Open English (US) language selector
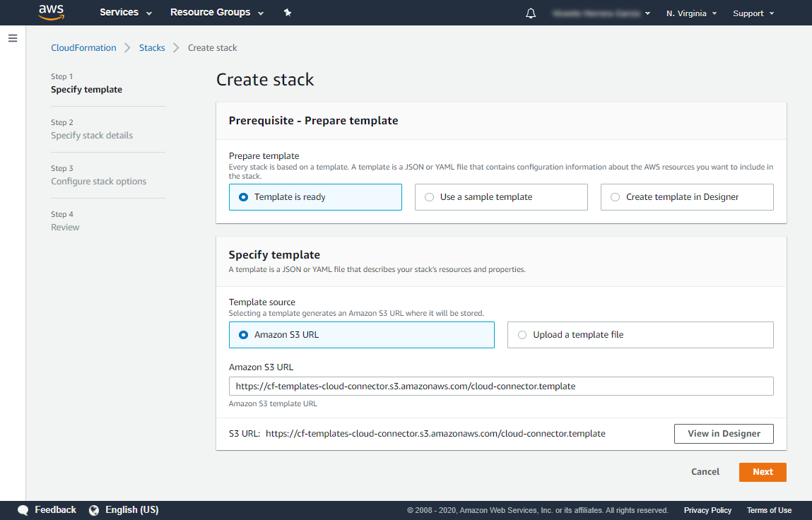 (x=132, y=510)
